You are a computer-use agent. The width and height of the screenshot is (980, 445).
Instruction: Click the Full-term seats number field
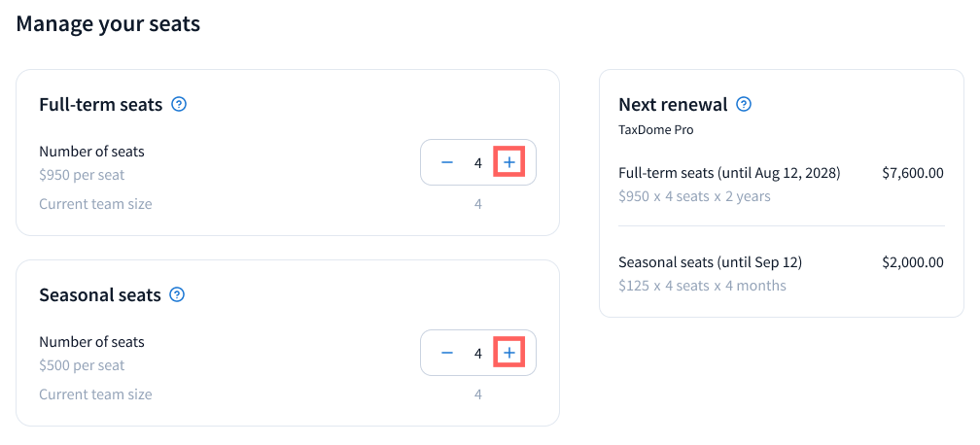(x=478, y=162)
